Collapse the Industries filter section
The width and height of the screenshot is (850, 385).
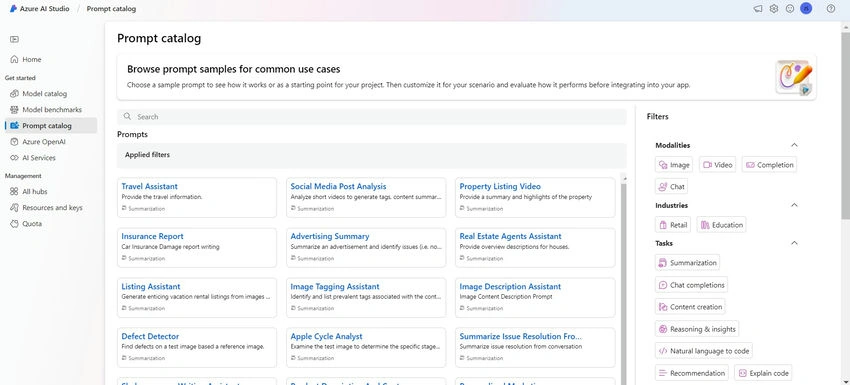tap(794, 205)
